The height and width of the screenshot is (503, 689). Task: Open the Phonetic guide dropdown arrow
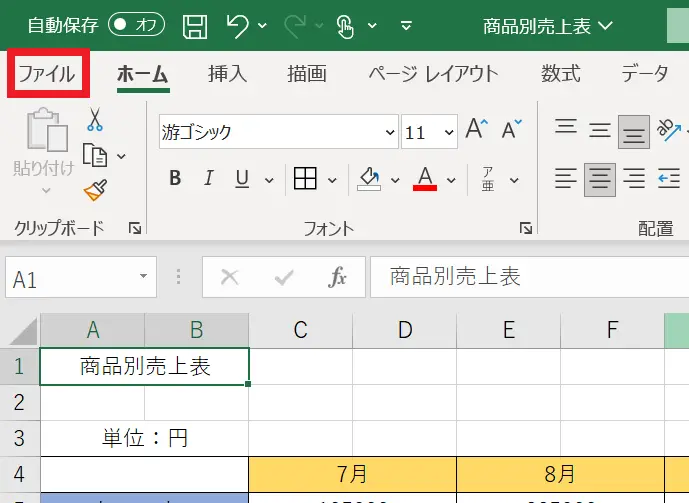[514, 180]
